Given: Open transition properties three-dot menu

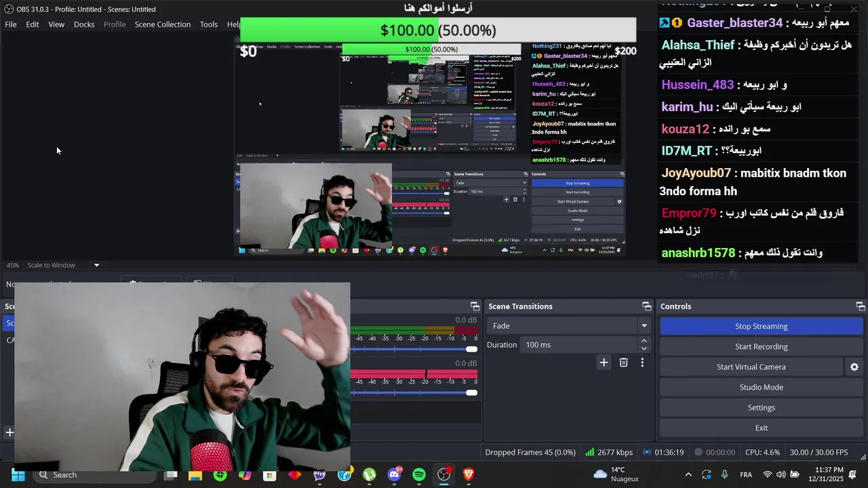Looking at the screenshot, I should click(642, 363).
